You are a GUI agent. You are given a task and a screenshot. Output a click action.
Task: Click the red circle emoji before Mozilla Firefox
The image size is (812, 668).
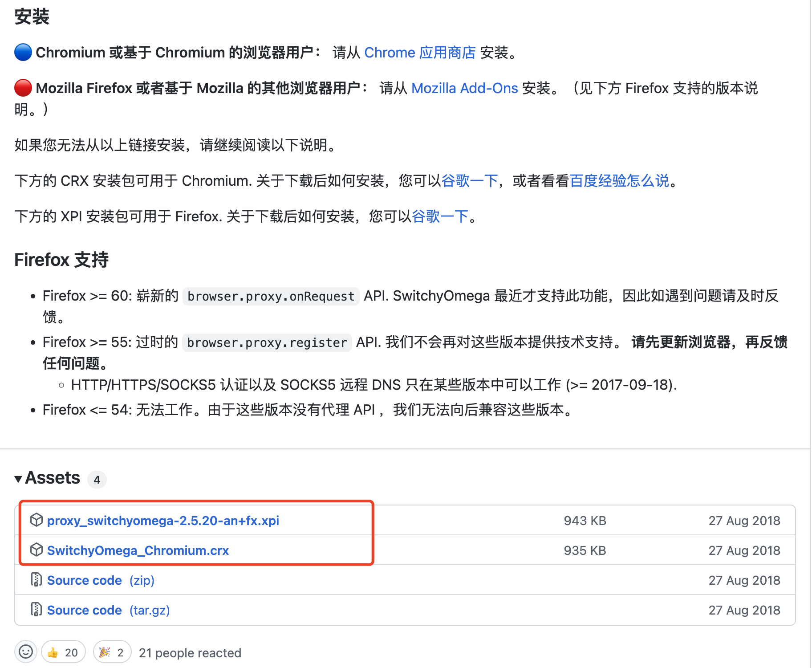[x=23, y=88]
